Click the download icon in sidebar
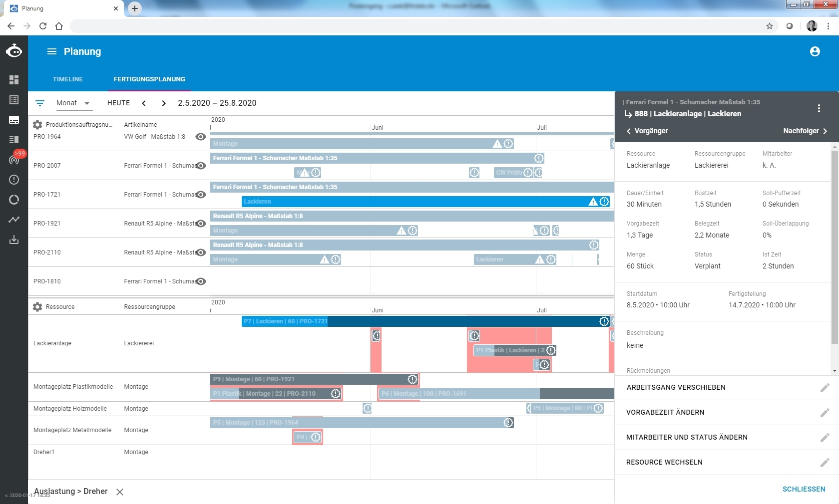Image resolution: width=839 pixels, height=504 pixels. coord(14,240)
